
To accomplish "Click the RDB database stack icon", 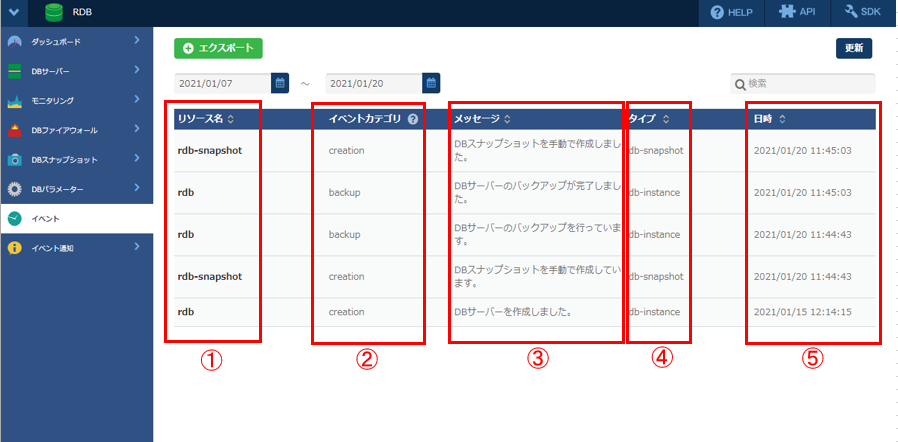I will coord(54,13).
